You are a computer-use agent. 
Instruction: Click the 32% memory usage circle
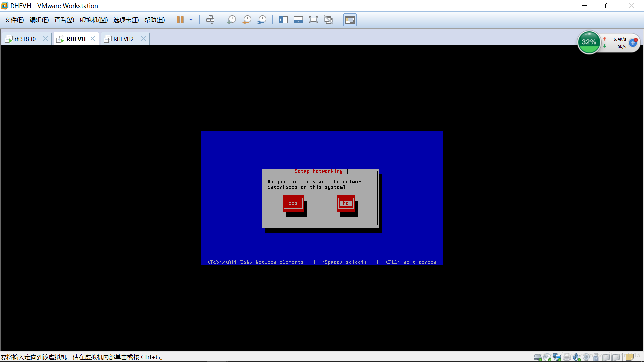[589, 42]
